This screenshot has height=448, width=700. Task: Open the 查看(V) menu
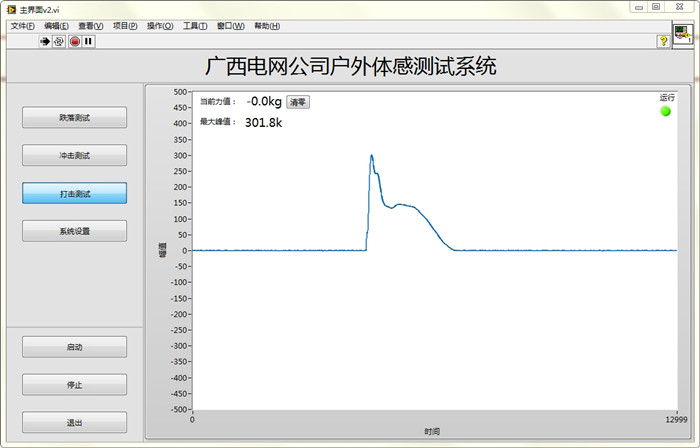(91, 26)
